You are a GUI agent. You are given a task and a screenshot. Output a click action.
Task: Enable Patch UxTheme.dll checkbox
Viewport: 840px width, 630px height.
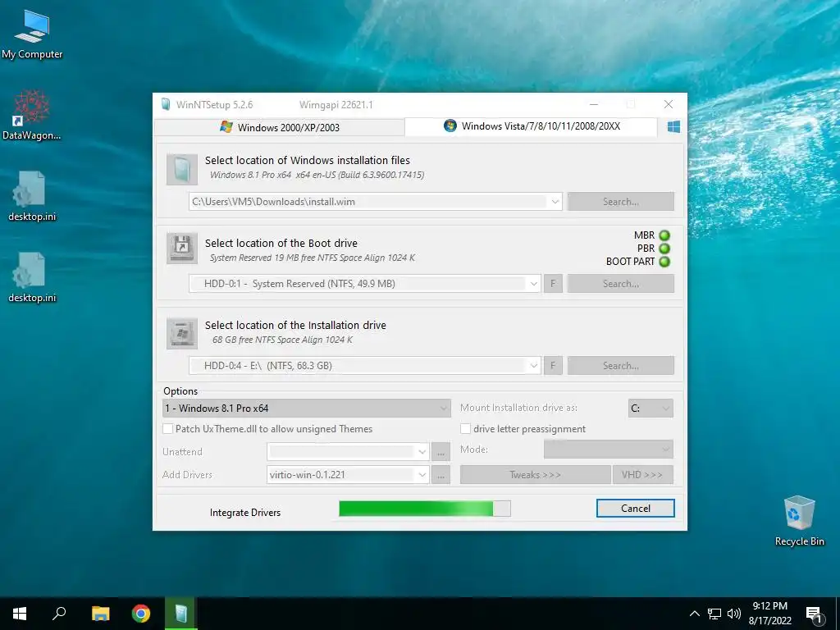167,428
